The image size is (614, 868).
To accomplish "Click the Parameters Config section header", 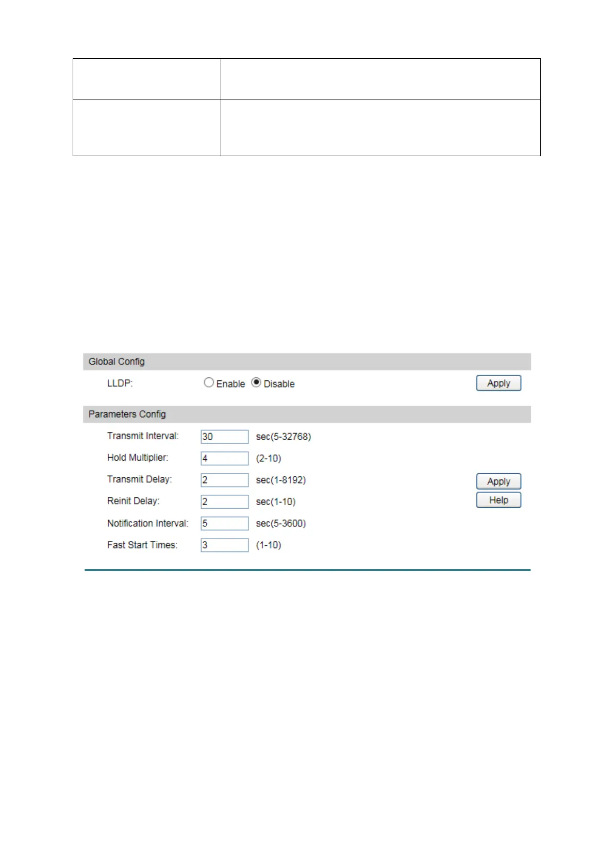I will (307, 414).
